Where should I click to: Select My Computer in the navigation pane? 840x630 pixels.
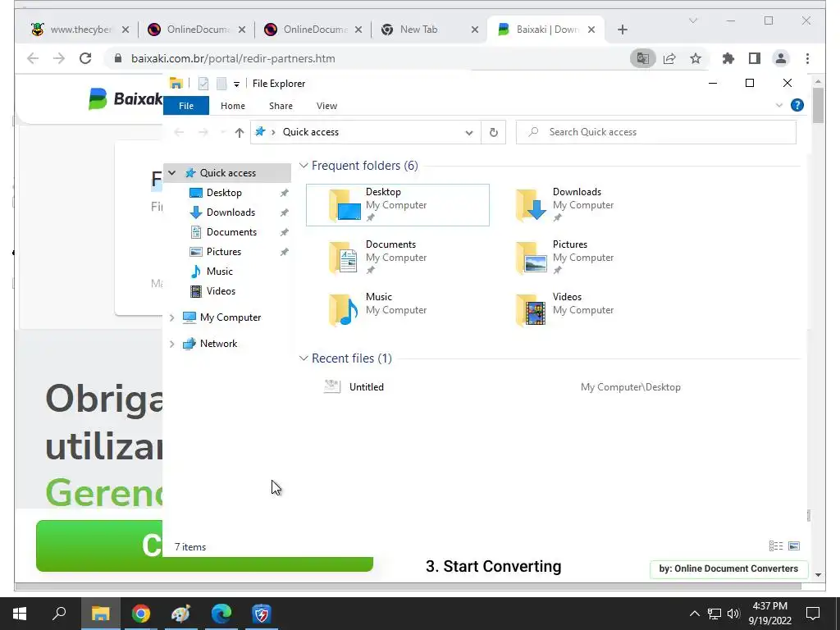tap(231, 317)
